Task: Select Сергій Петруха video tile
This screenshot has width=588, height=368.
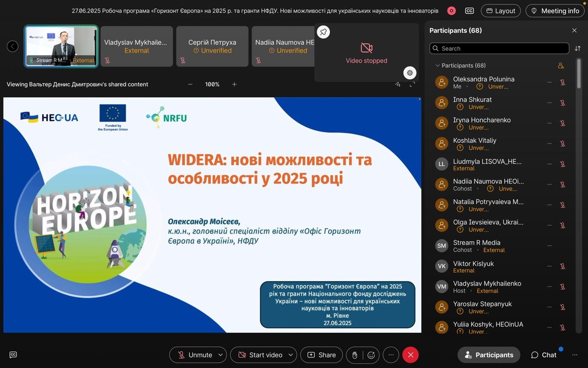Action: pos(212,46)
